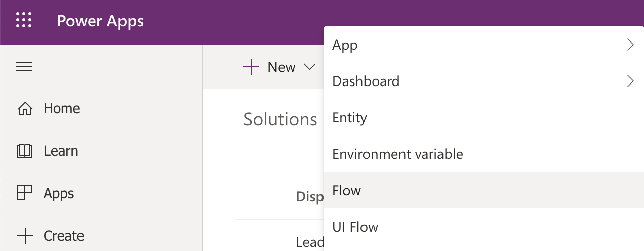The width and height of the screenshot is (644, 251).
Task: Open the New dropdown chevron
Action: 309,67
